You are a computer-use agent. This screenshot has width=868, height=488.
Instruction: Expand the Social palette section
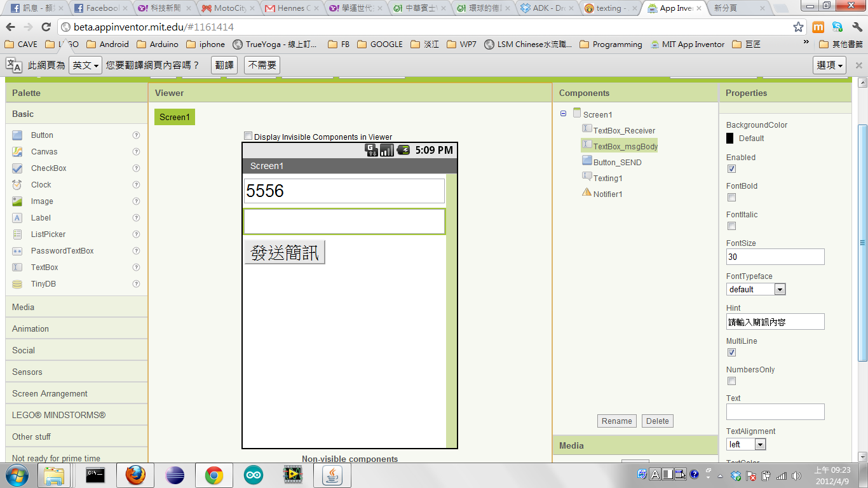(76, 350)
